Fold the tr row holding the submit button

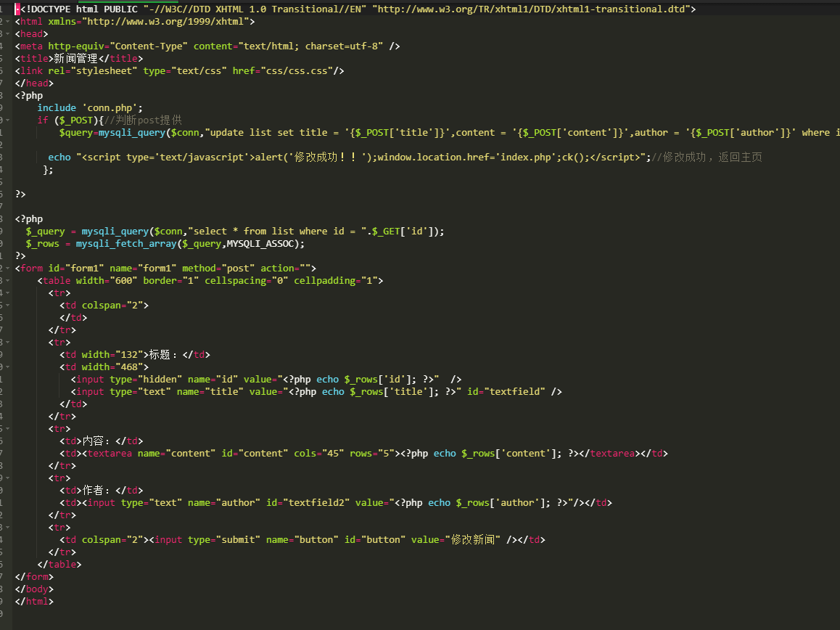point(7,528)
